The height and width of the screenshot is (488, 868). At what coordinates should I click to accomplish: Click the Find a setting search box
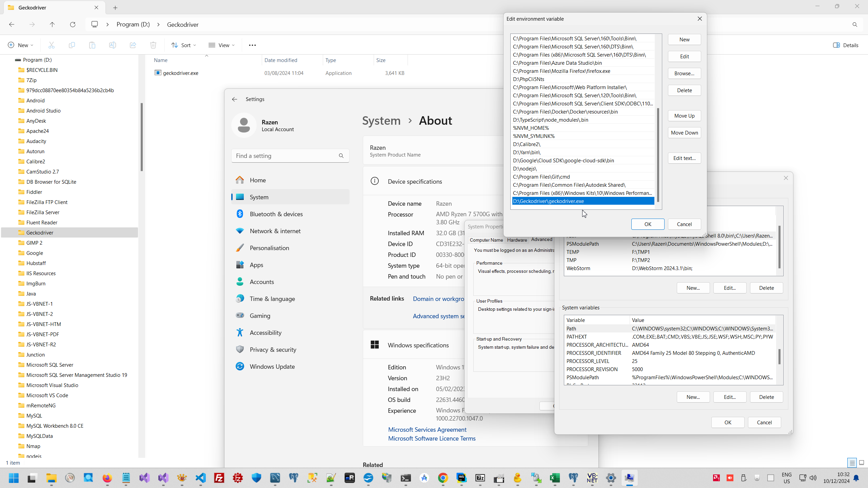tap(285, 156)
